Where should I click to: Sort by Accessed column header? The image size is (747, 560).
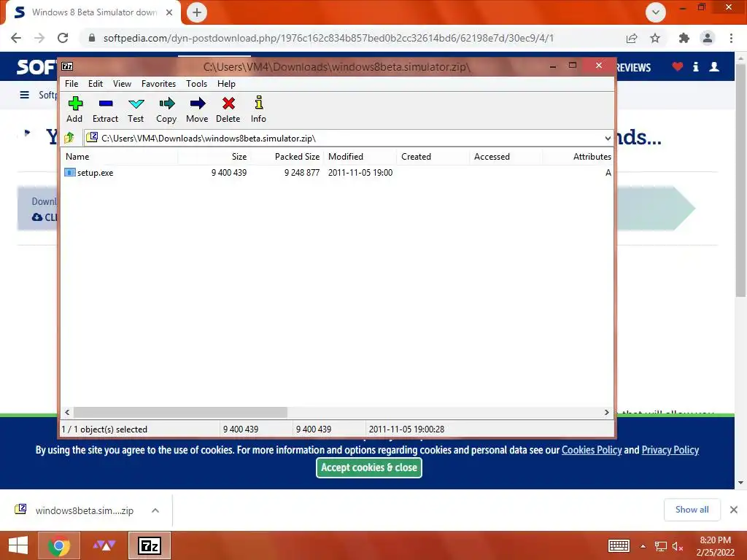(x=506, y=157)
